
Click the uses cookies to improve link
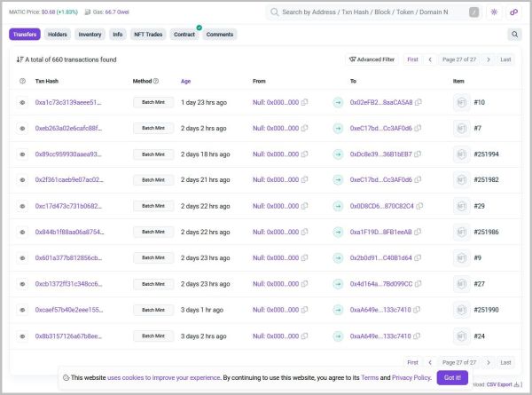163,377
